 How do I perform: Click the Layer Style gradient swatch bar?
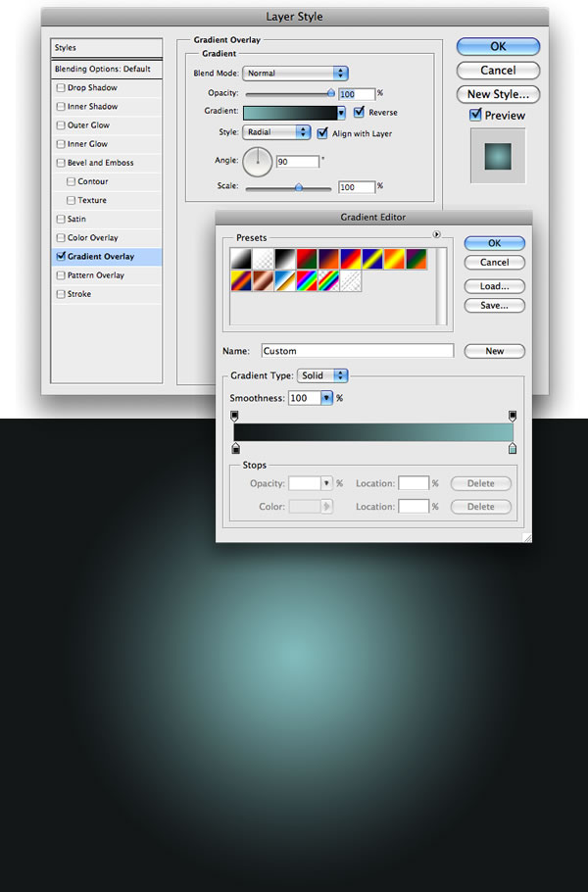click(290, 113)
